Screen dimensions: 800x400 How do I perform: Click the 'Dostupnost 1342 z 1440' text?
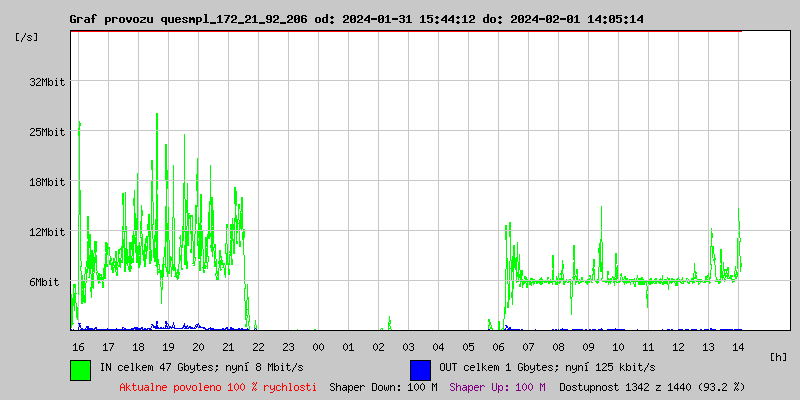pyautogui.click(x=652, y=387)
